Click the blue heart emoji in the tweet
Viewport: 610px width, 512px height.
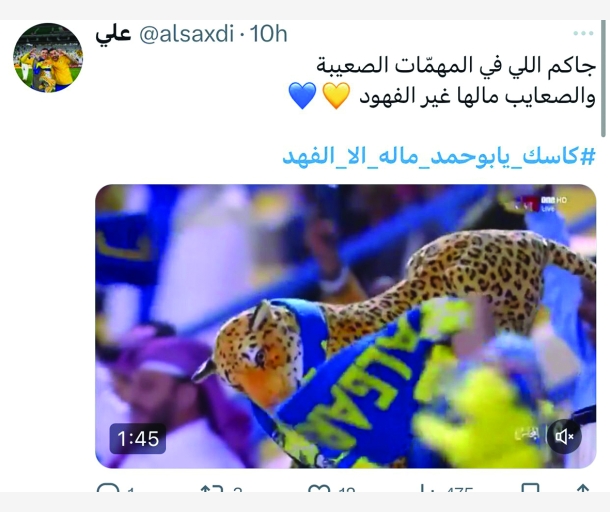[x=302, y=95]
